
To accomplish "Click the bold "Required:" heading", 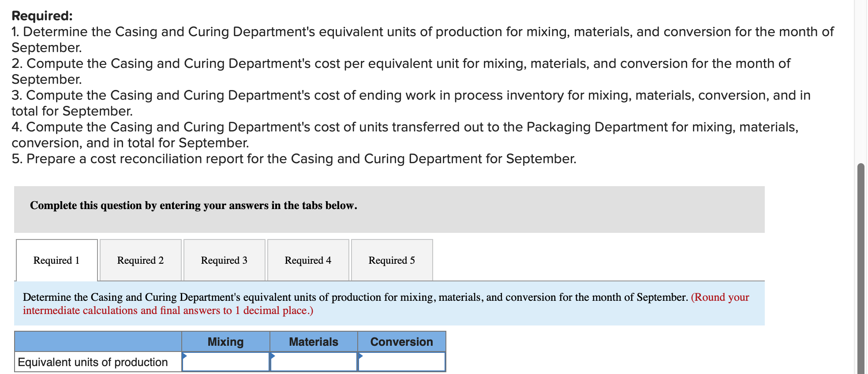I will point(42,16).
